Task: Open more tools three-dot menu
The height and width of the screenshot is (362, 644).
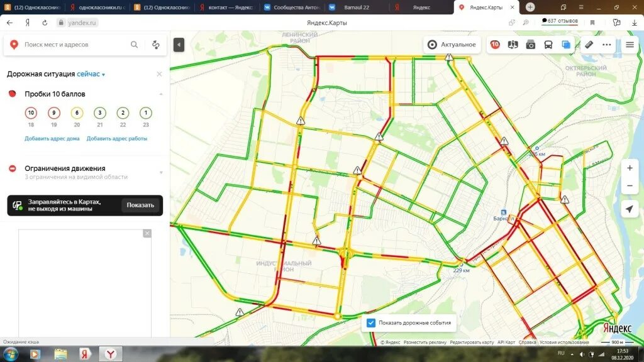Action: click(x=607, y=45)
